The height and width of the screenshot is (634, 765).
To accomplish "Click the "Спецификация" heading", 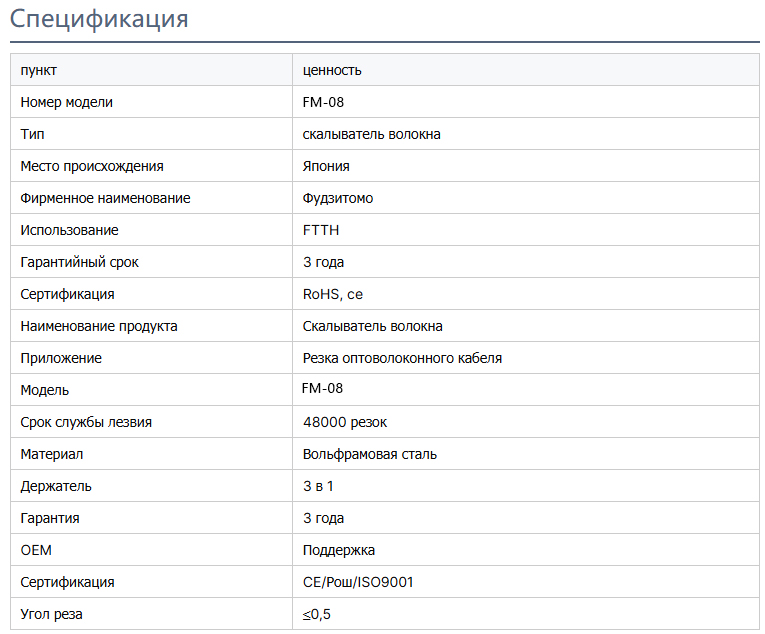I will click(99, 19).
